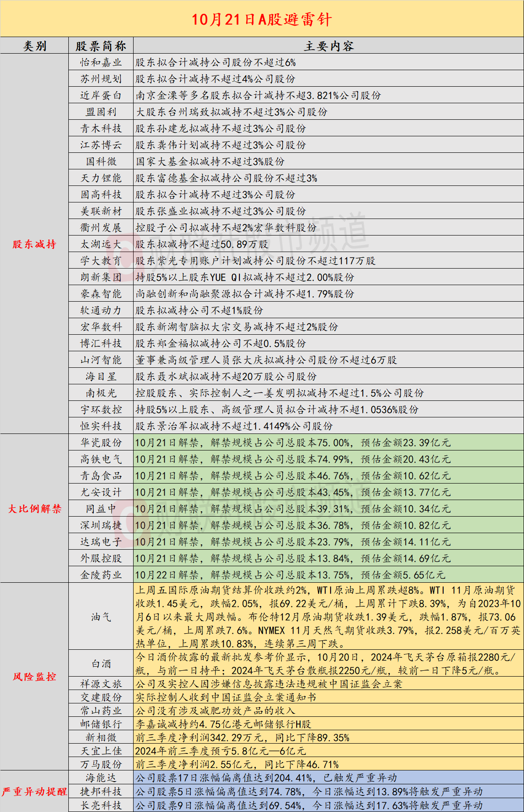
Task: Click "股东新湖智脑拟大宗交易减持不超过2%股份"
Action: [237, 327]
